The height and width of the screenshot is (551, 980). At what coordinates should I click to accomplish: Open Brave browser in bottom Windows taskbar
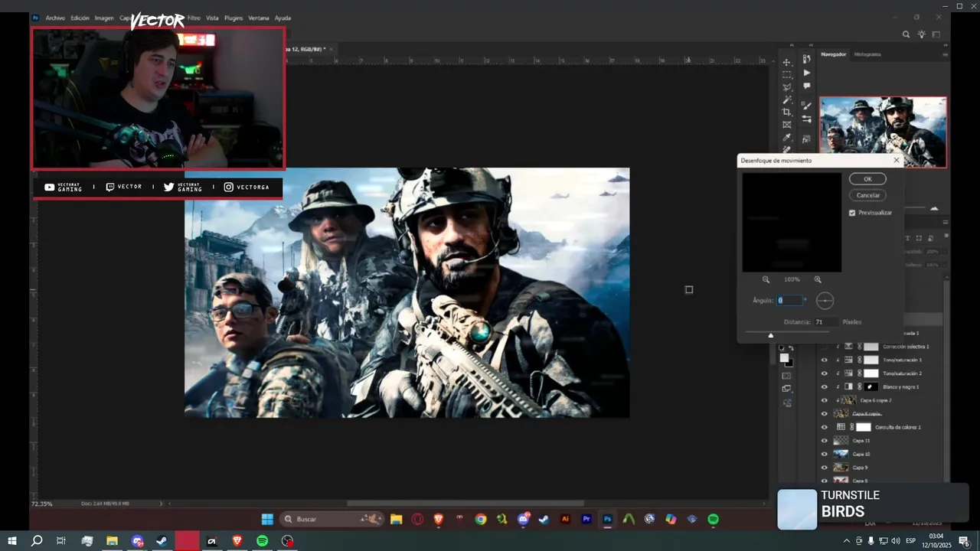(x=237, y=541)
